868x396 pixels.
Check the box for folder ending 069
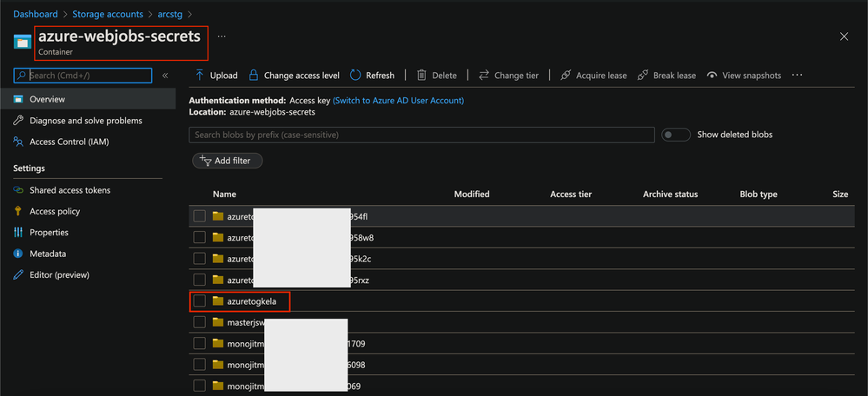pos(199,386)
